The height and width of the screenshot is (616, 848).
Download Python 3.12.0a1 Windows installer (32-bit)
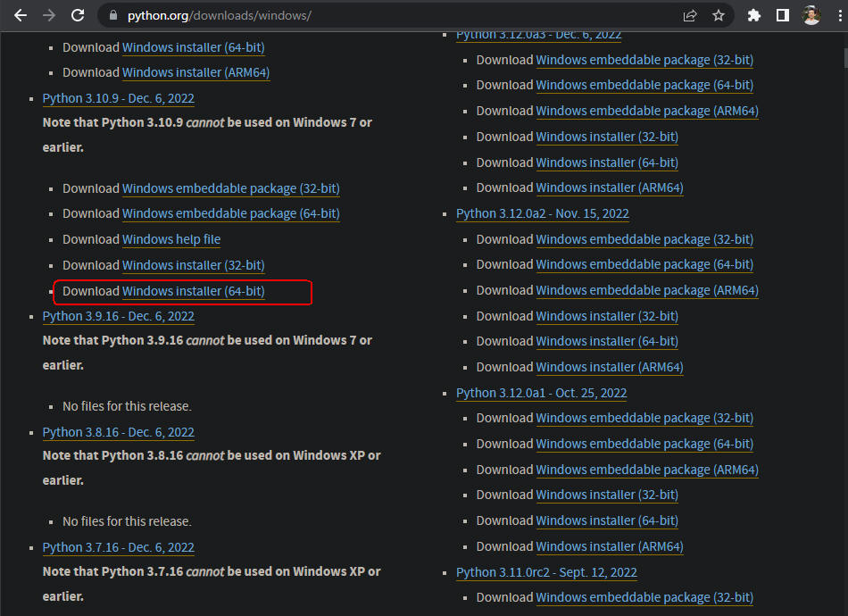[x=607, y=495]
